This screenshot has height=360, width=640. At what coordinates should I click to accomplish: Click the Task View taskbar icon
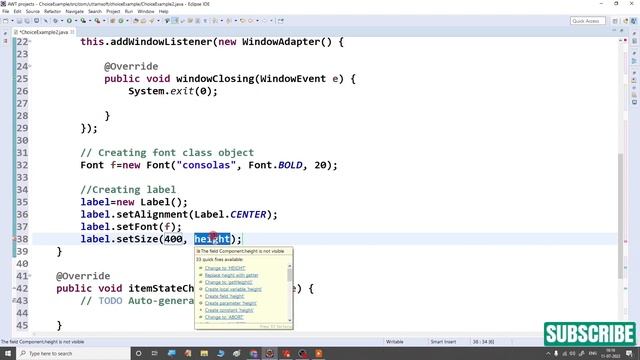[x=155, y=353]
